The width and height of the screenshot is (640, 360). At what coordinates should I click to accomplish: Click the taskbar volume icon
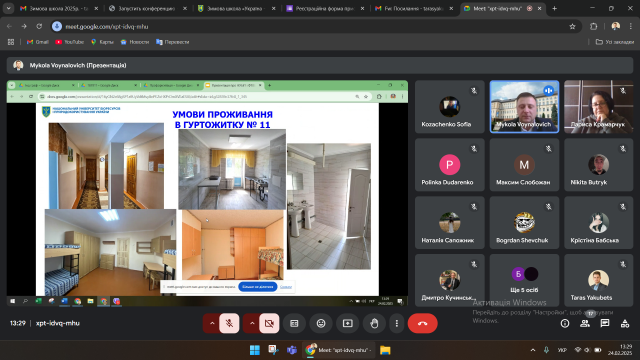click(x=587, y=350)
